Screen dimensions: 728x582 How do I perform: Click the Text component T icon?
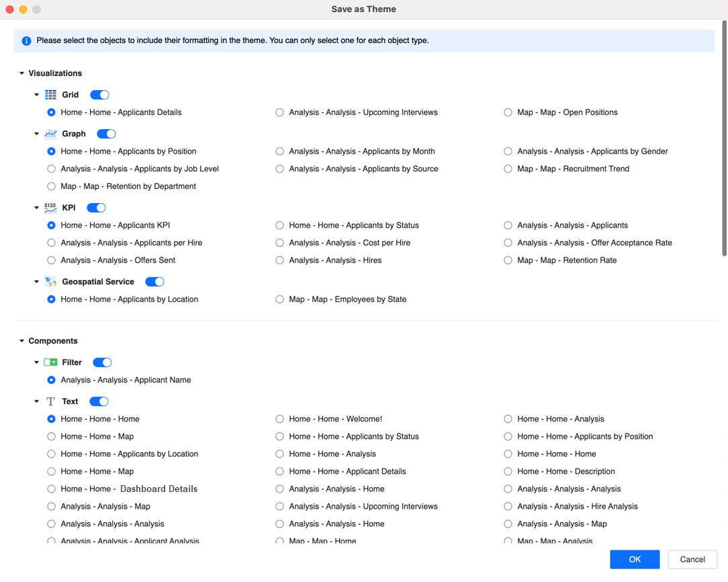pyautogui.click(x=50, y=401)
